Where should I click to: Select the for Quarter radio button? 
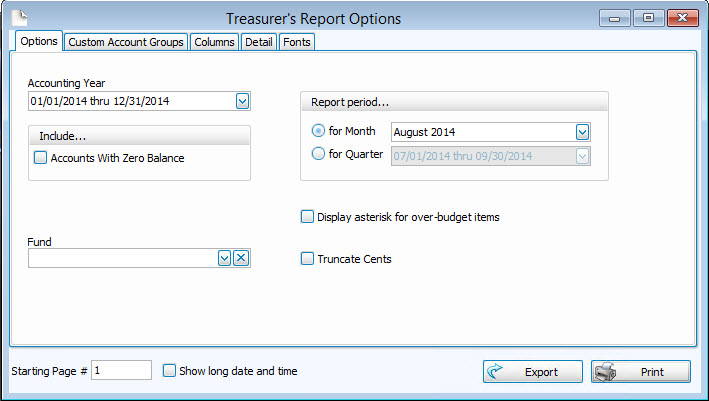(x=319, y=154)
